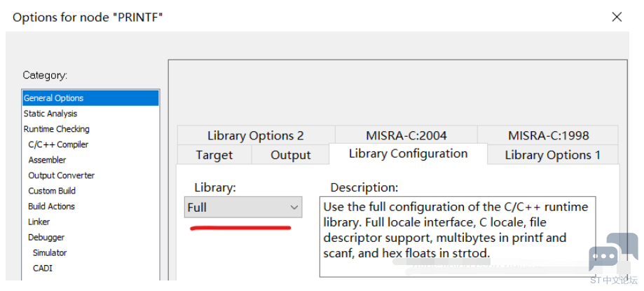This screenshot has height=291, width=644.
Task: Open the Library Options 2 tab
Action: click(255, 135)
